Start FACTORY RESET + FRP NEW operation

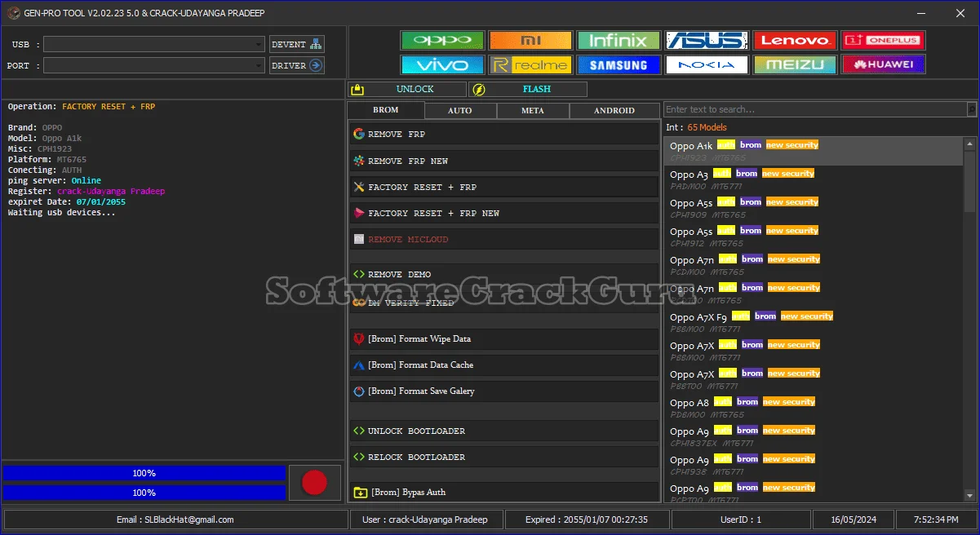pos(504,213)
